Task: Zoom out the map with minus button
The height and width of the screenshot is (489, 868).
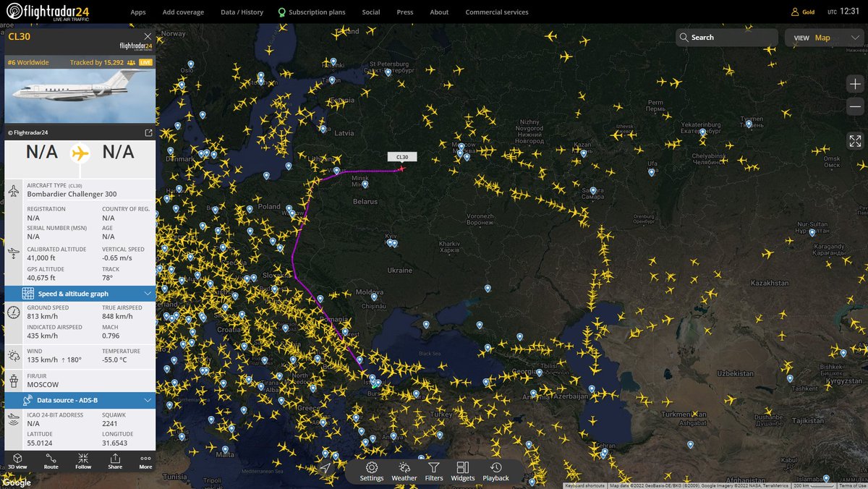Action: (855, 106)
